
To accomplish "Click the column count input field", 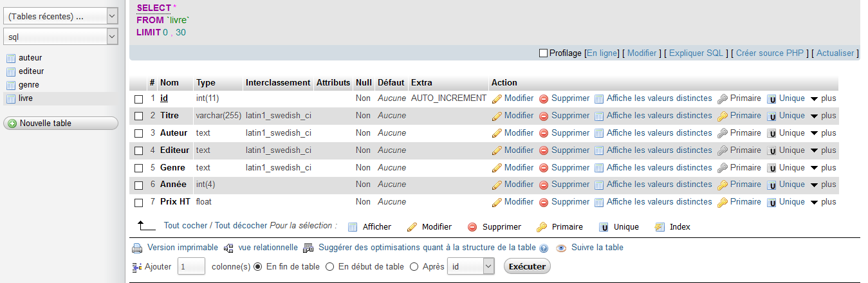I will [191, 266].
